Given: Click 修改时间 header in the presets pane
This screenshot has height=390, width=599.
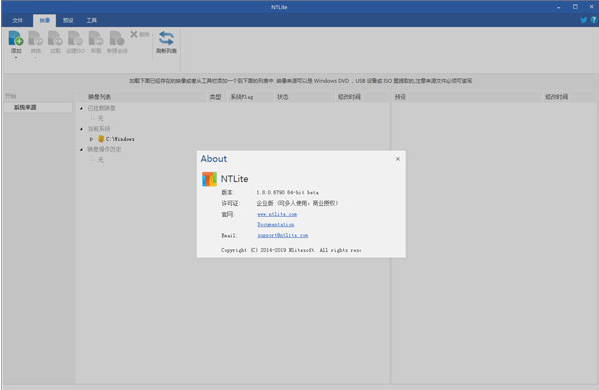Looking at the screenshot, I should (x=556, y=97).
